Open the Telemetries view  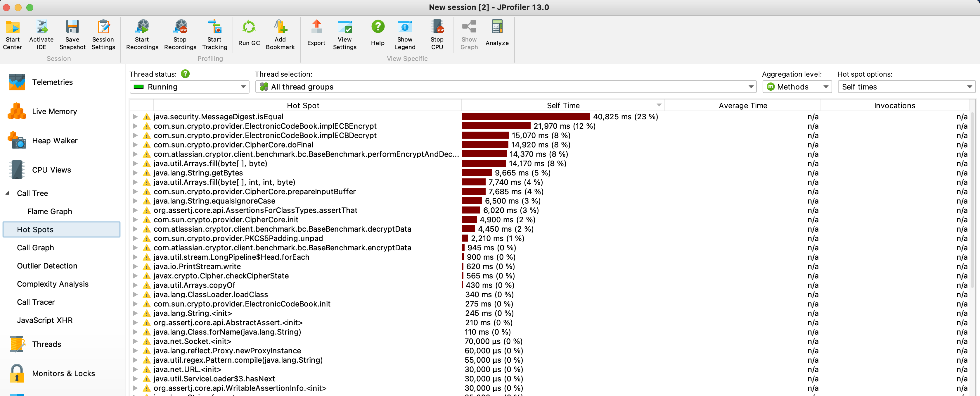point(52,82)
